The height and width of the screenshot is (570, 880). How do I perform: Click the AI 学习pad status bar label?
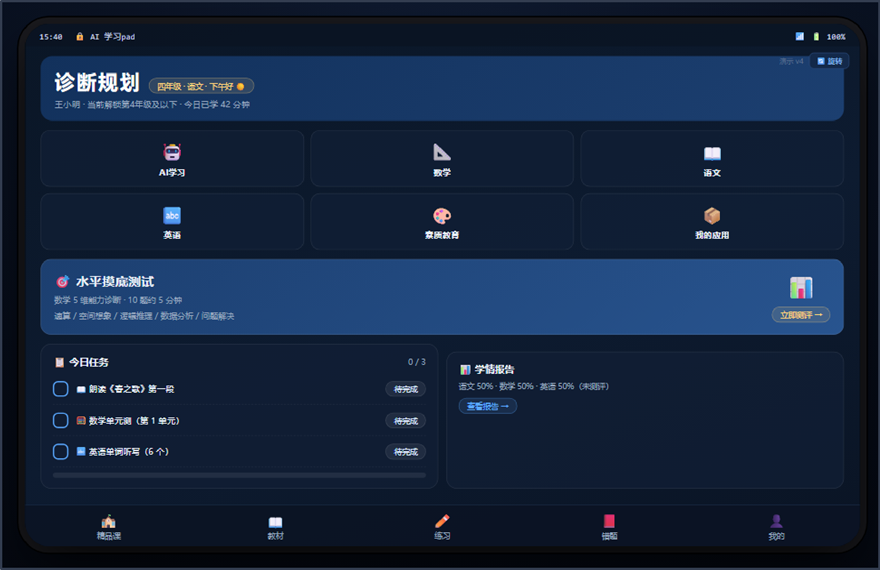tap(112, 36)
